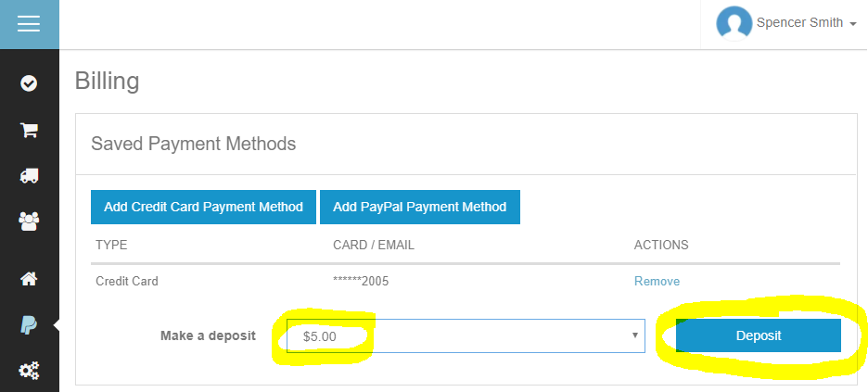Screen dimensions: 868x392
Task: Open the settings gears sidebar icon
Action: (29, 371)
